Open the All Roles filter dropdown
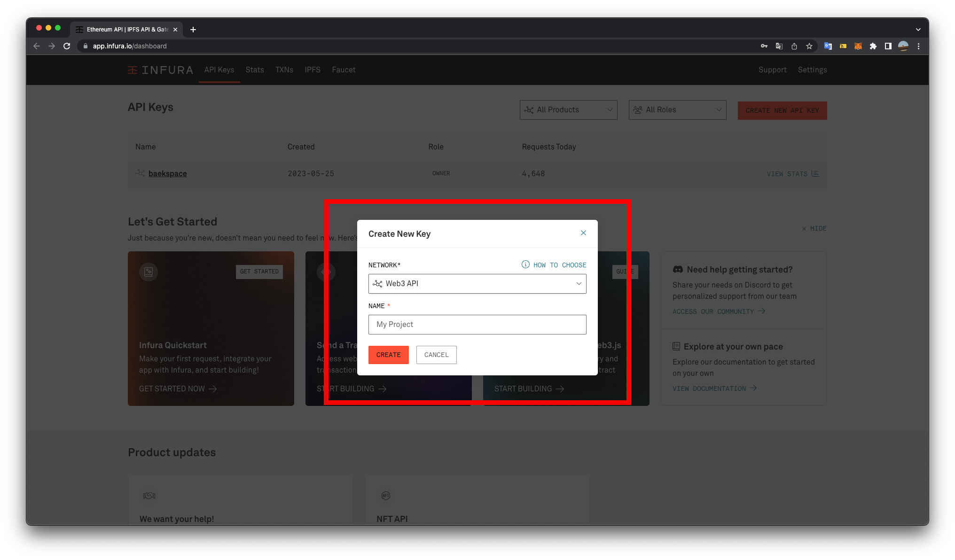Image resolution: width=955 pixels, height=560 pixels. [677, 110]
